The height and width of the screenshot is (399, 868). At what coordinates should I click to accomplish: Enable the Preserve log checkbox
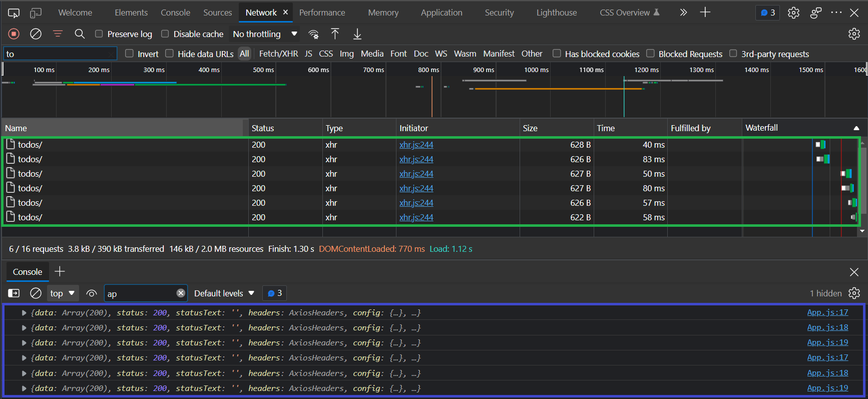point(99,34)
